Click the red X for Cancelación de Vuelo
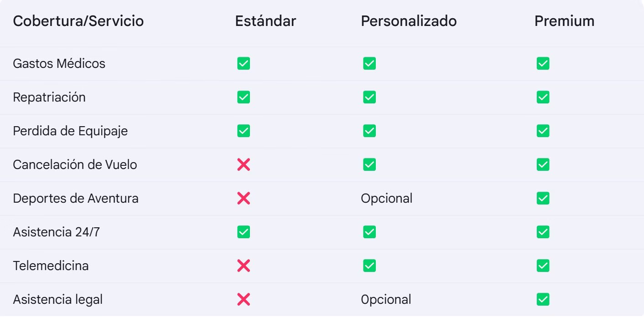The width and height of the screenshot is (644, 317). click(244, 164)
